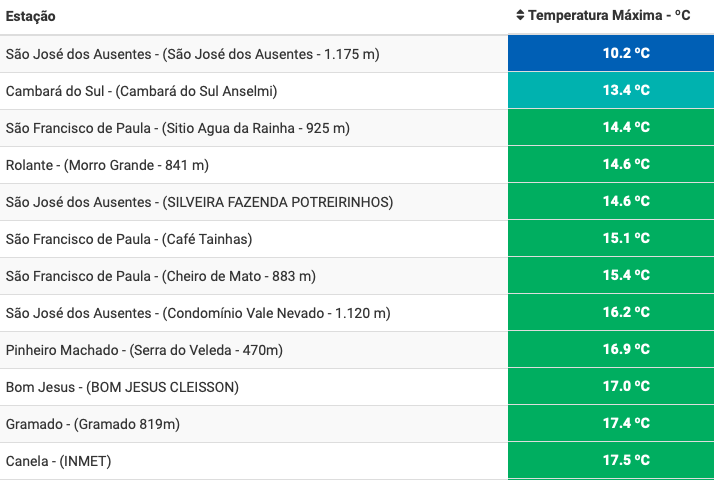Select the Sitio Agua da Rainha station row
Viewport: 714px width, 480px height.
point(178,128)
